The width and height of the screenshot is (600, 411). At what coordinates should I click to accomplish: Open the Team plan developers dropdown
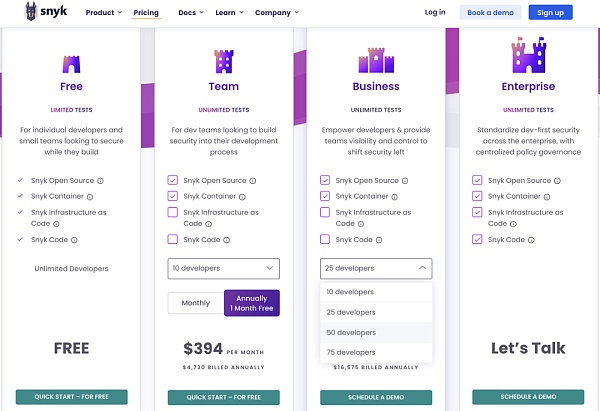(223, 269)
